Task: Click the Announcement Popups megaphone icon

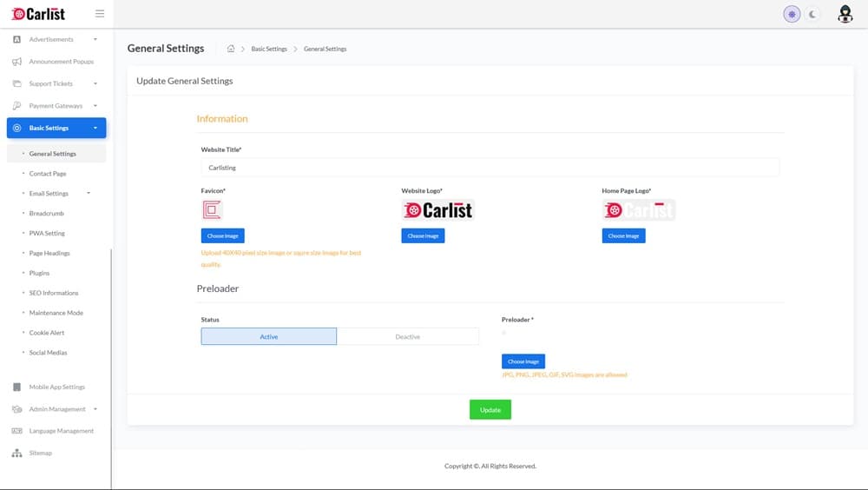Action: point(16,62)
